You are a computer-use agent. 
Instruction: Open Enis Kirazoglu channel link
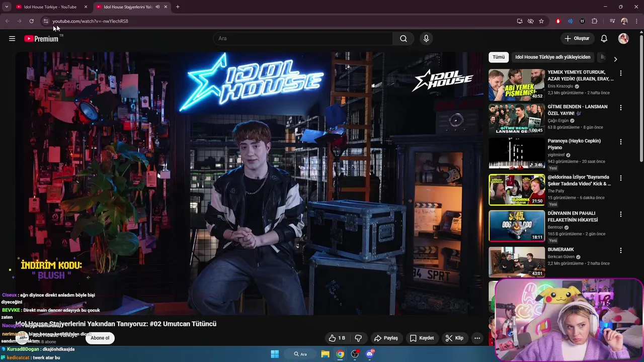(x=560, y=86)
